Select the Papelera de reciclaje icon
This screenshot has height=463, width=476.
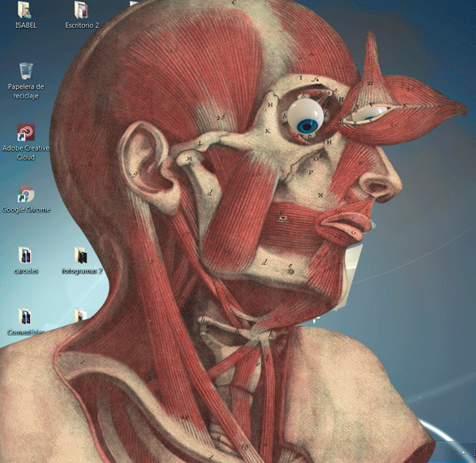(x=26, y=71)
